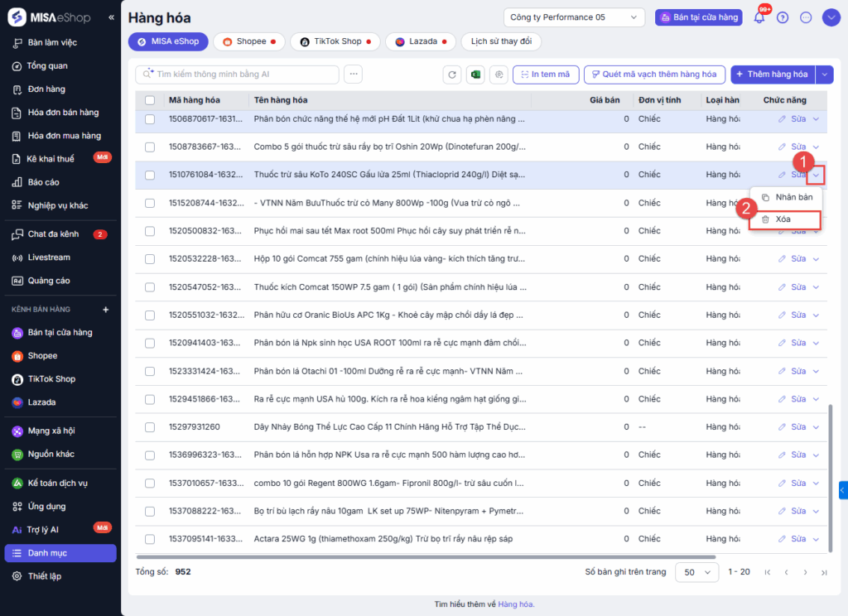The image size is (848, 616).
Task: Expand actions chevron for row 1520532228-163...
Action: coord(816,259)
